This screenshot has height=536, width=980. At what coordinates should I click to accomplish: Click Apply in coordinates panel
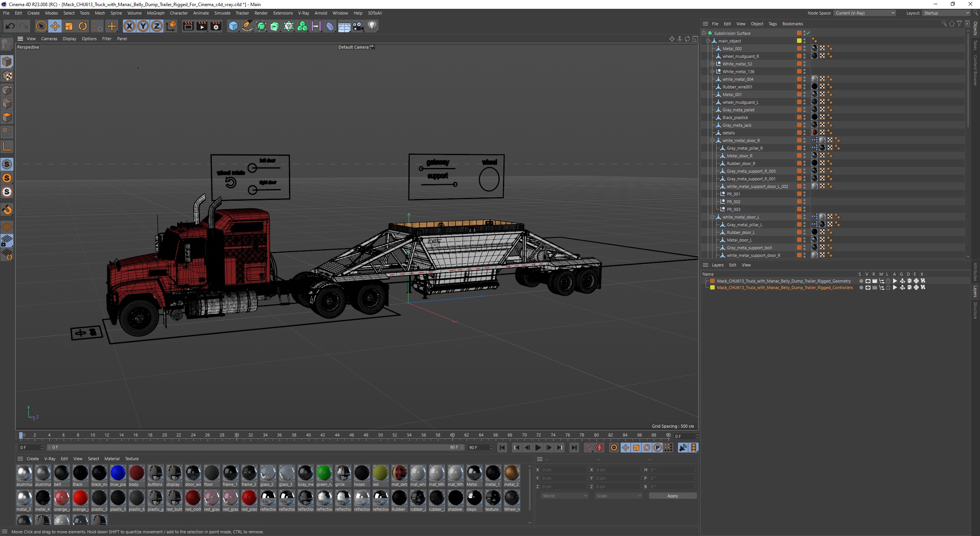tap(673, 496)
